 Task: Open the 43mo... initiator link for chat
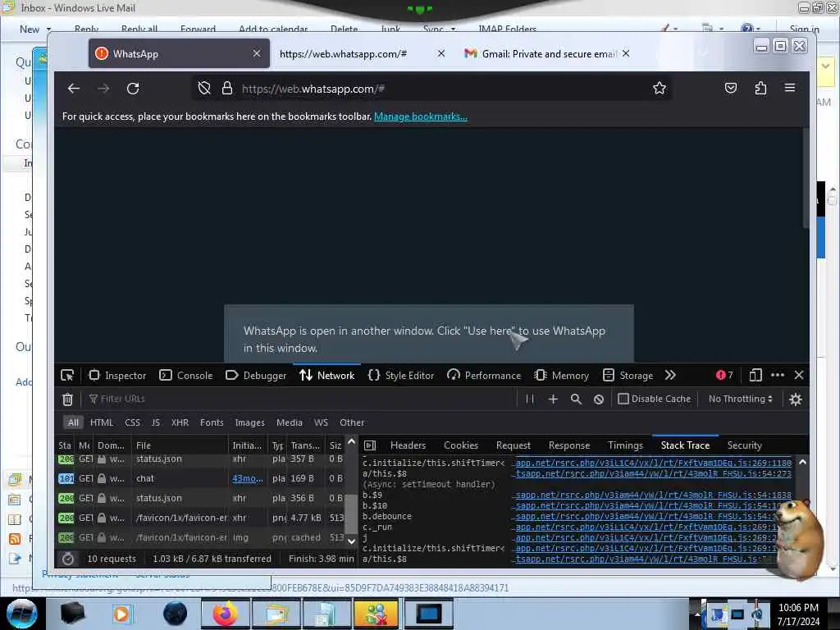click(x=247, y=478)
